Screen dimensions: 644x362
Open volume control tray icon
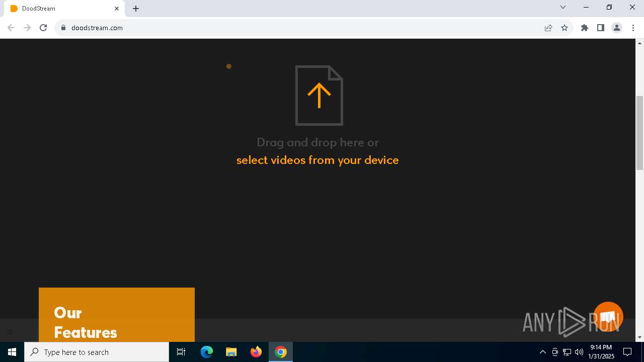(x=579, y=352)
